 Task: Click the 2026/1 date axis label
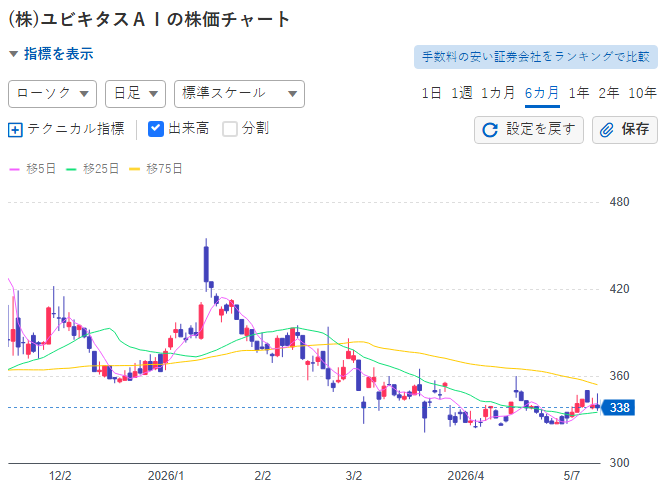[166, 476]
